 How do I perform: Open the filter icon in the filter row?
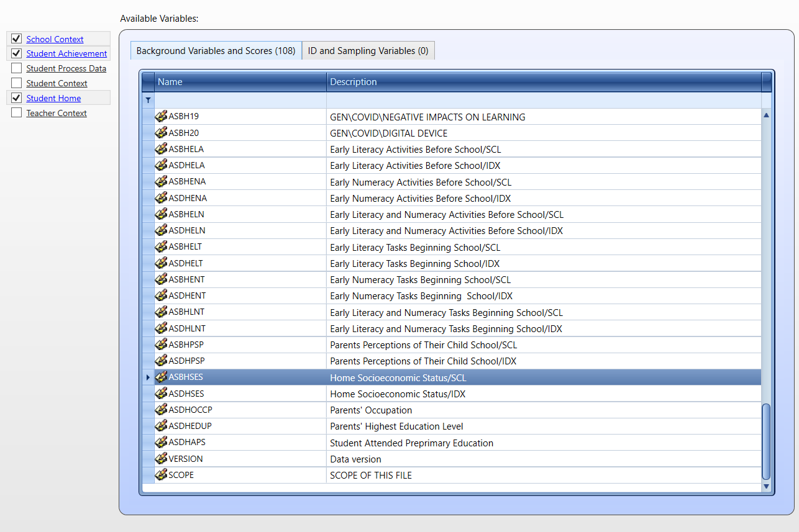tap(148, 100)
